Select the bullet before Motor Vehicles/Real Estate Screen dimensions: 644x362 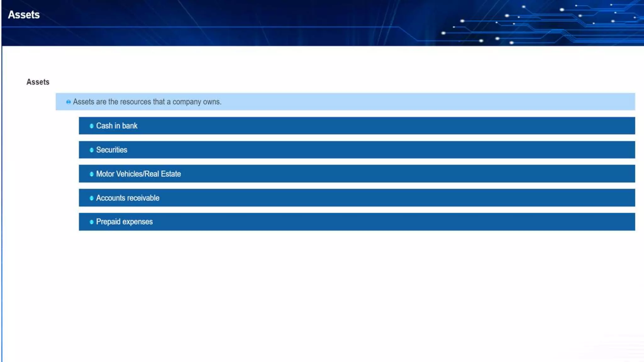tap(92, 174)
